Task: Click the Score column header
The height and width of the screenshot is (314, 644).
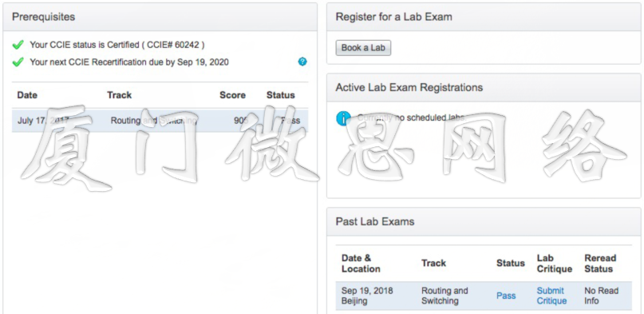Action: (x=232, y=95)
